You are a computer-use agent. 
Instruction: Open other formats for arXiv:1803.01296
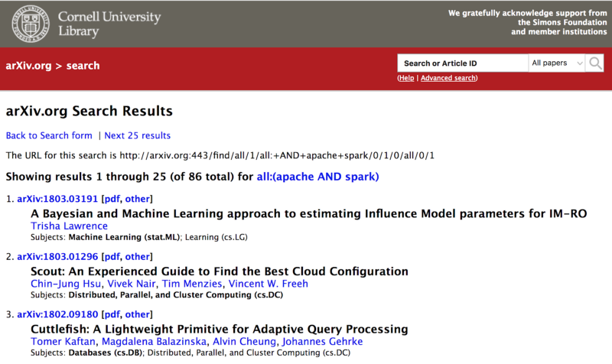click(x=138, y=257)
